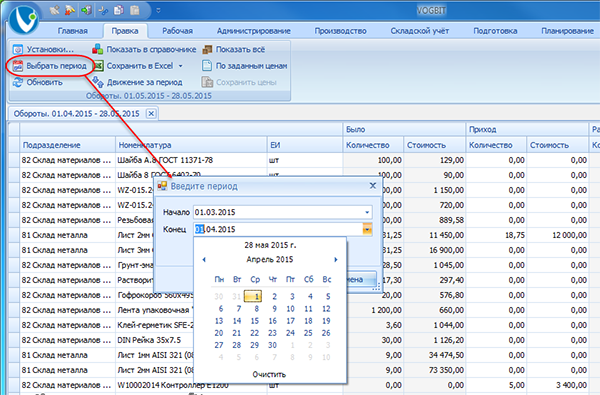Viewport: 600px width, 395px height.
Task: Click По заданным ценам ribbon button
Action: pos(245,66)
